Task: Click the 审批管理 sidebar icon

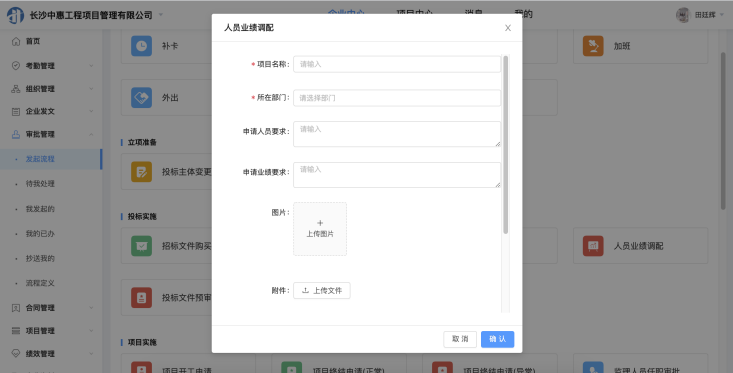Action: coord(16,134)
